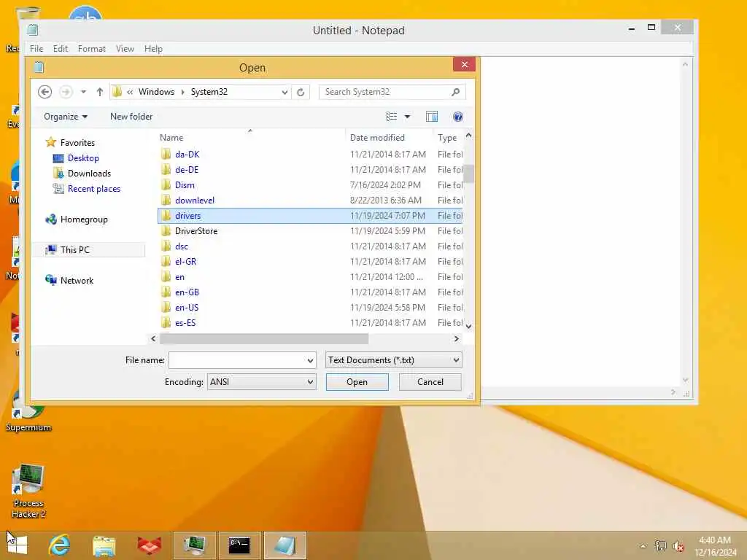Go up one folder level
This screenshot has width=747, height=560.
(99, 92)
